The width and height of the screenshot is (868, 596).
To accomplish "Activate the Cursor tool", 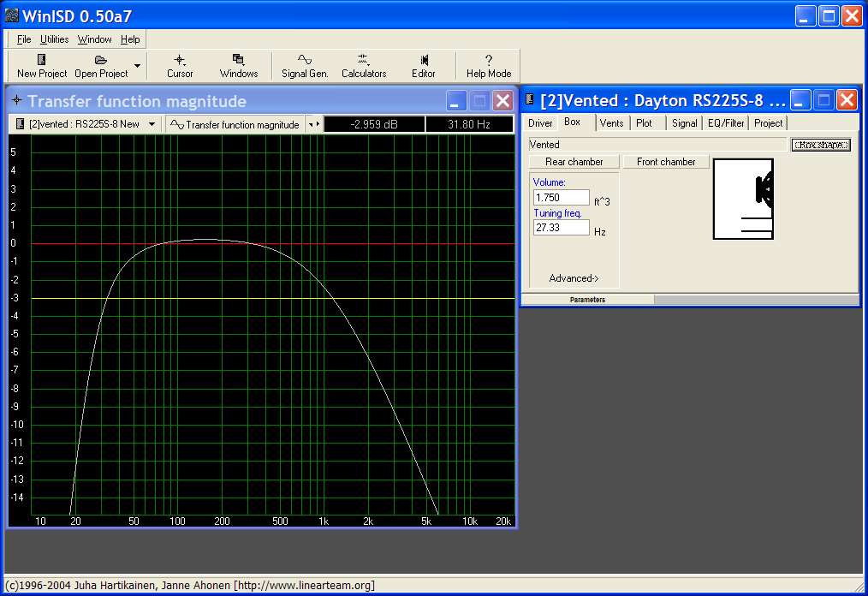I will [x=180, y=66].
